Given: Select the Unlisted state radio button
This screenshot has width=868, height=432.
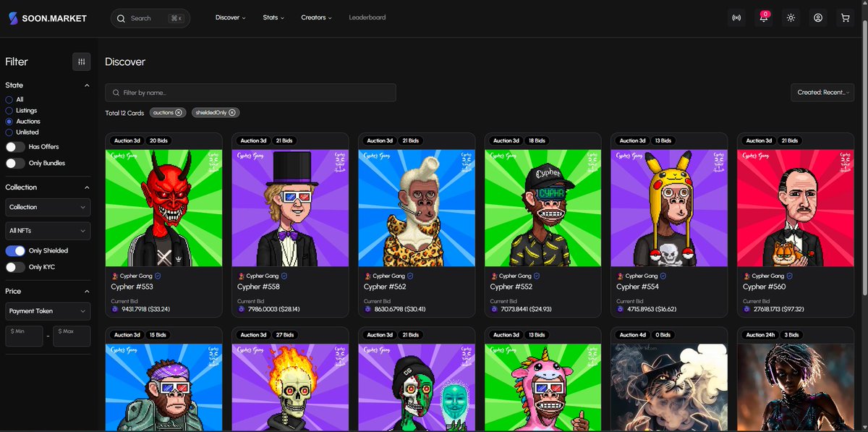Looking at the screenshot, I should pyautogui.click(x=9, y=132).
